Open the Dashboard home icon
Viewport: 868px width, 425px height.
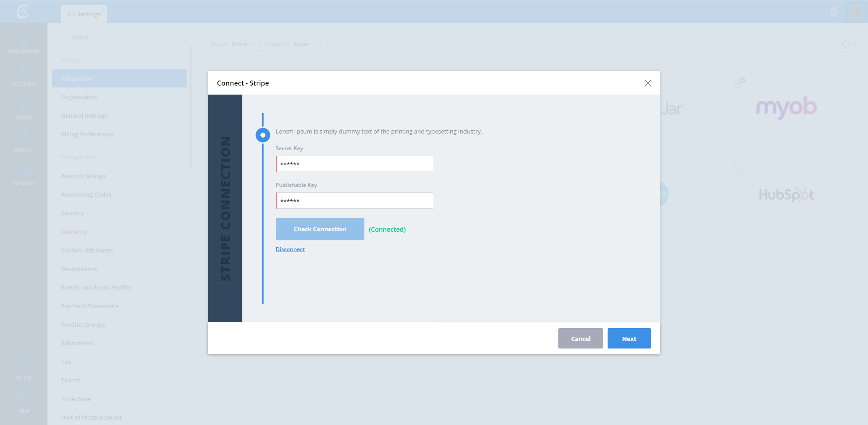click(x=24, y=40)
